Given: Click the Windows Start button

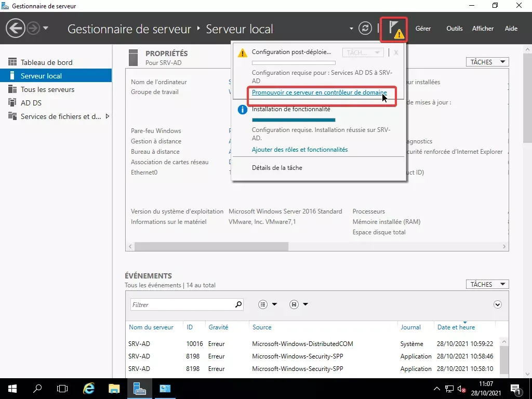Looking at the screenshot, I should [x=12, y=388].
